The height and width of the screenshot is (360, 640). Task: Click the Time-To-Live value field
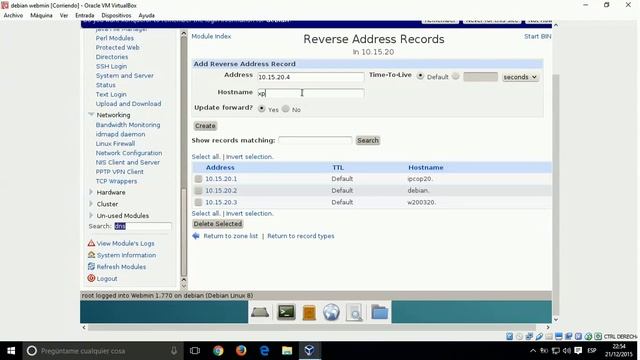tap(480, 77)
